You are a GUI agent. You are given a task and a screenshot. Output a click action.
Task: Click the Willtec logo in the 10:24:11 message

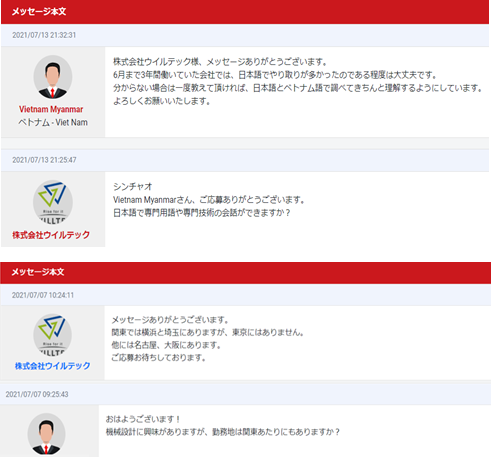click(53, 335)
